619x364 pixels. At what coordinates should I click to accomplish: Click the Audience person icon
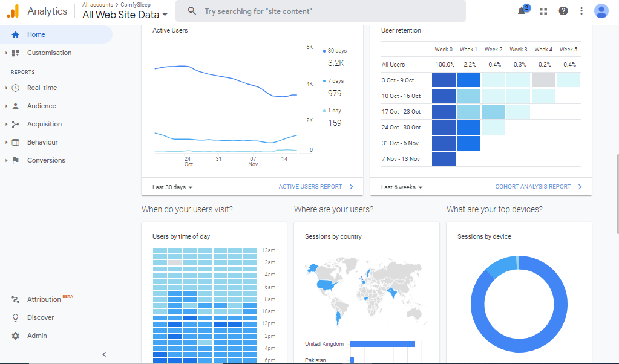click(x=15, y=106)
